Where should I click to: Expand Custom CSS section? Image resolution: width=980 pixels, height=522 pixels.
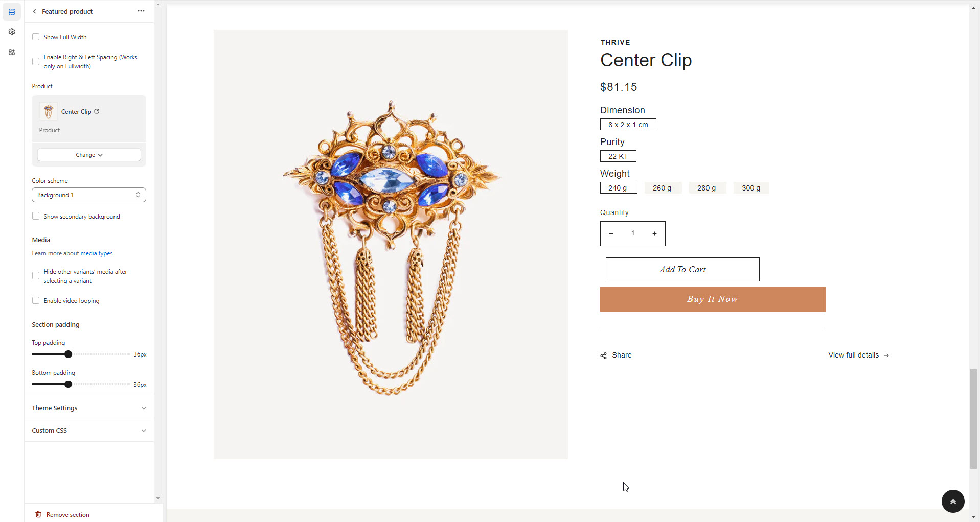coord(89,430)
